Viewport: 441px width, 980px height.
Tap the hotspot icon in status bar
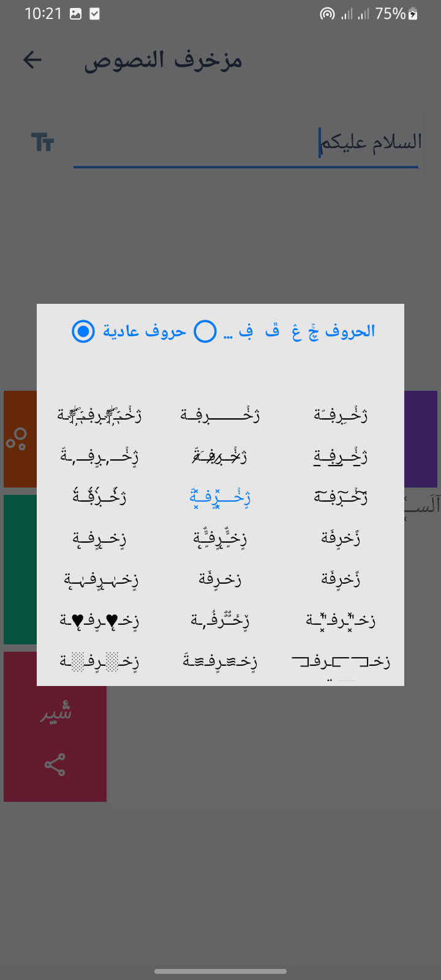pos(327,13)
